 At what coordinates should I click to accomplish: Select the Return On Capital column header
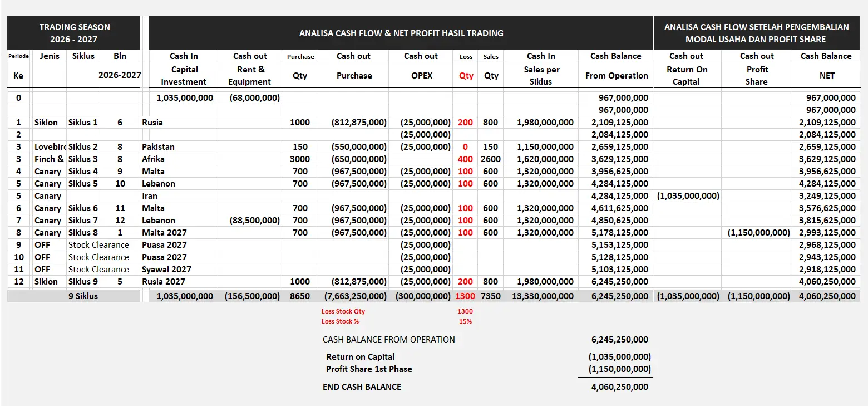click(x=687, y=75)
